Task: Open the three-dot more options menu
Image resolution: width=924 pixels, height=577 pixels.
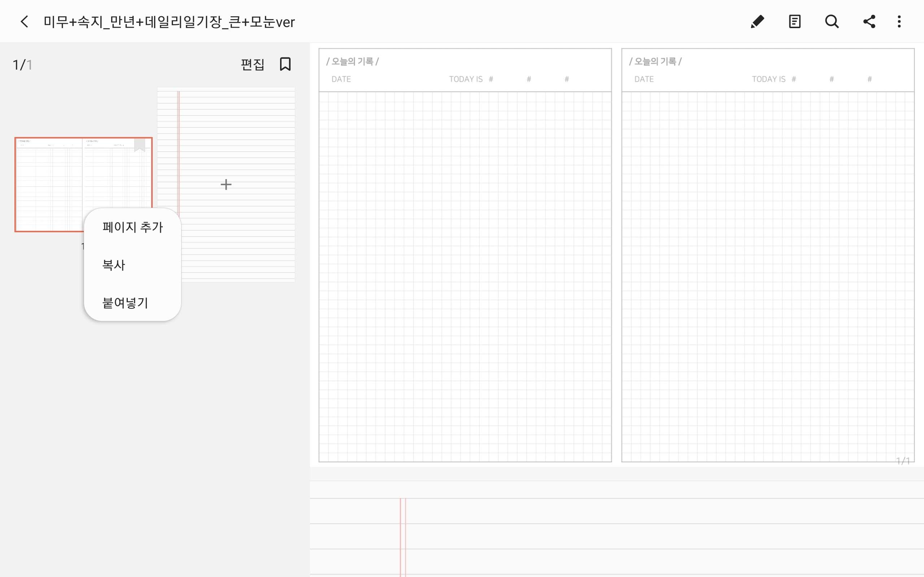Action: tap(899, 22)
